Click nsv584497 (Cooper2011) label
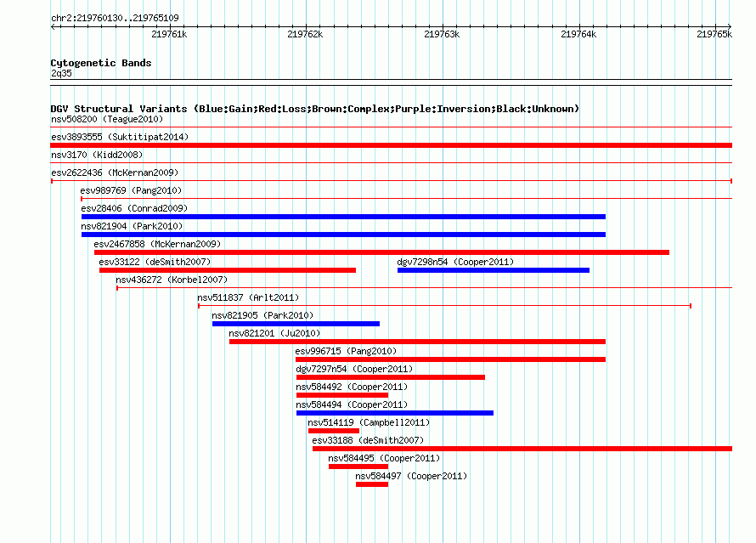Viewport: 756px width, 543px height. [411, 476]
